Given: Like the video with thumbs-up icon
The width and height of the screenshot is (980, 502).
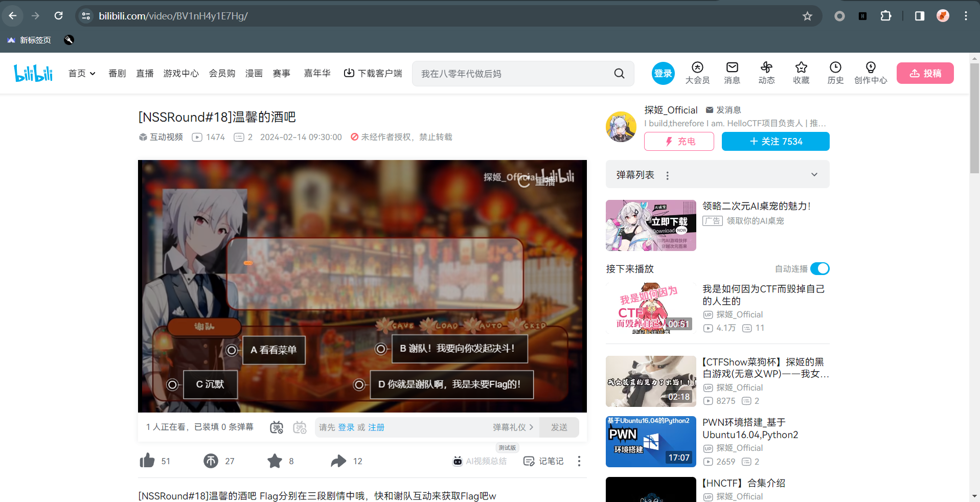Looking at the screenshot, I should [147, 461].
